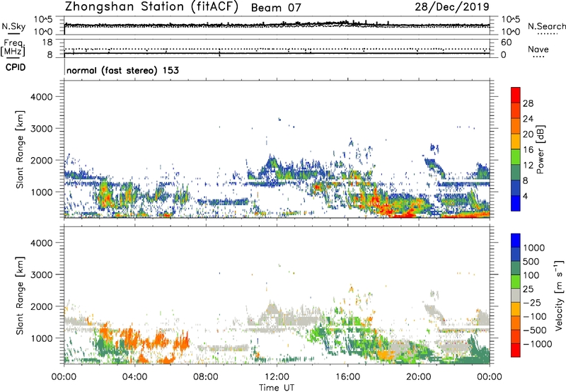Click the '18' frequency axis tick
566x392 pixels.
tap(47, 42)
